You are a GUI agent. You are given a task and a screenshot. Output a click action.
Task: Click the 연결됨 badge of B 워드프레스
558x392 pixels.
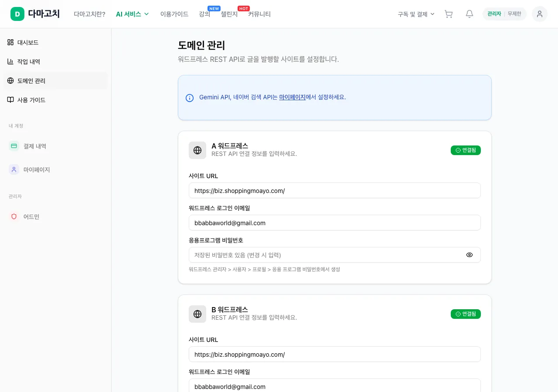pos(466,314)
